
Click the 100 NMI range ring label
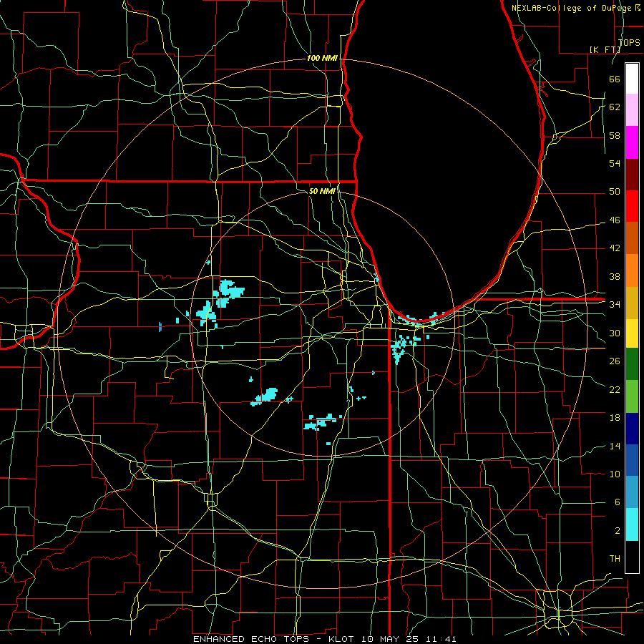(322, 59)
